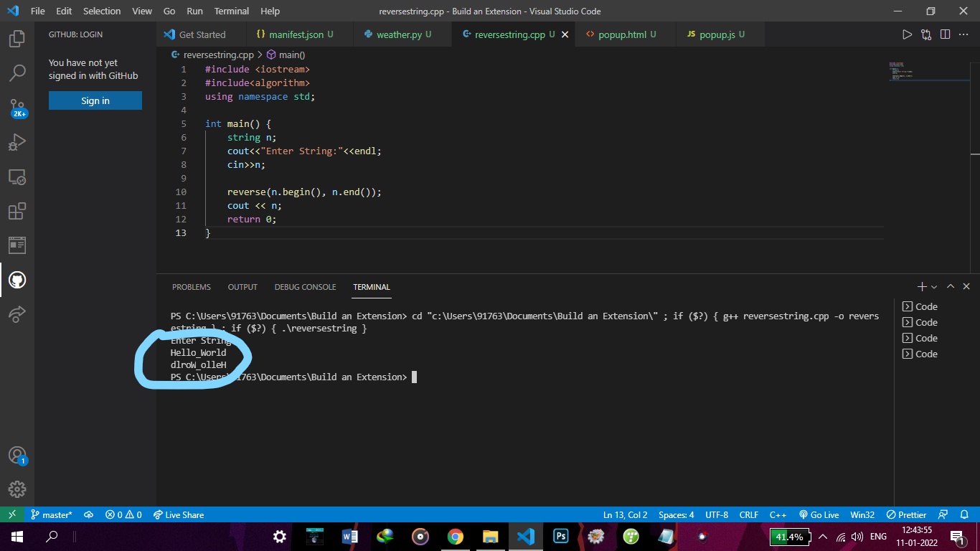Select the GitHub view in activity bar

(17, 280)
